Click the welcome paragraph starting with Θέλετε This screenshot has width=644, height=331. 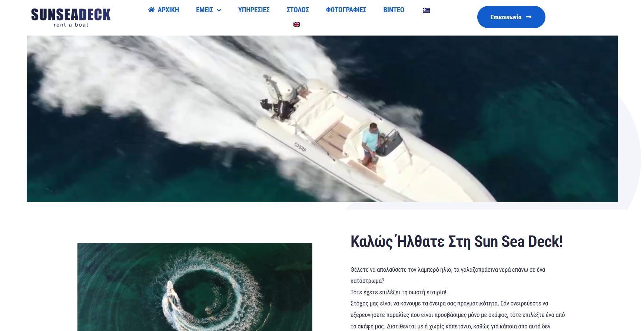coord(458,298)
